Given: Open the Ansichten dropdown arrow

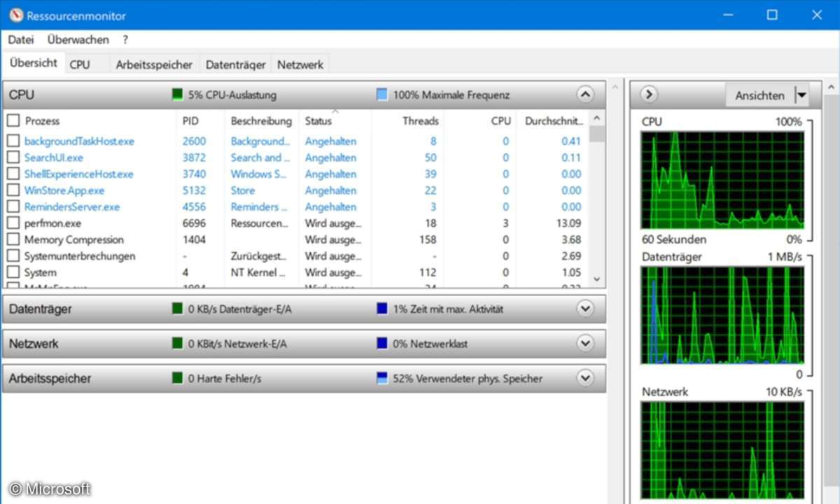Looking at the screenshot, I should [x=802, y=96].
